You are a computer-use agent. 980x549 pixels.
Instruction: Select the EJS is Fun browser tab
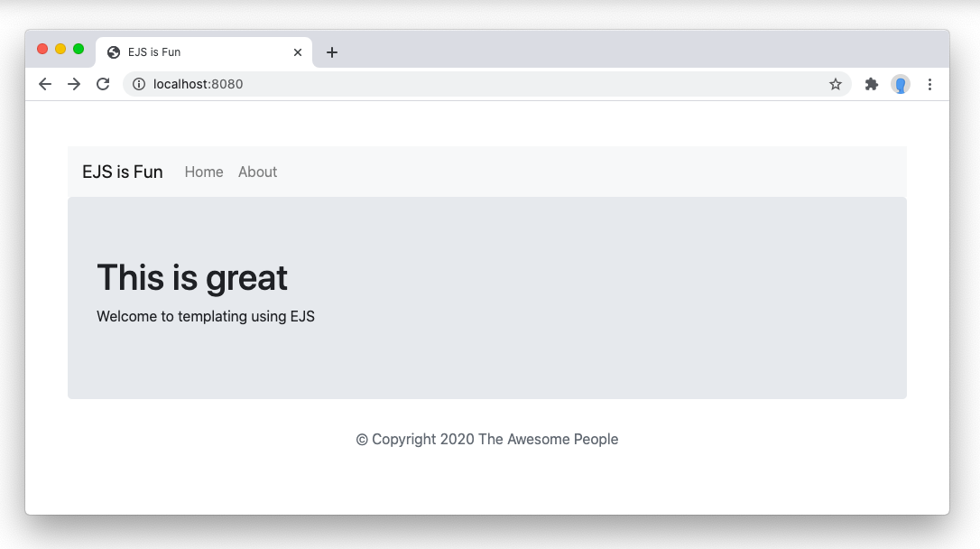coord(204,52)
